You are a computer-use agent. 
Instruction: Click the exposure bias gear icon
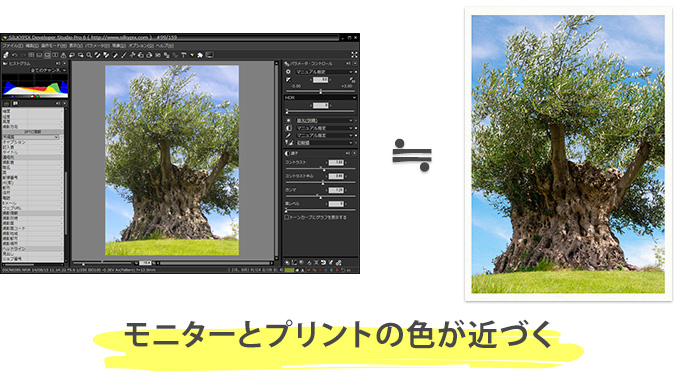point(288,72)
